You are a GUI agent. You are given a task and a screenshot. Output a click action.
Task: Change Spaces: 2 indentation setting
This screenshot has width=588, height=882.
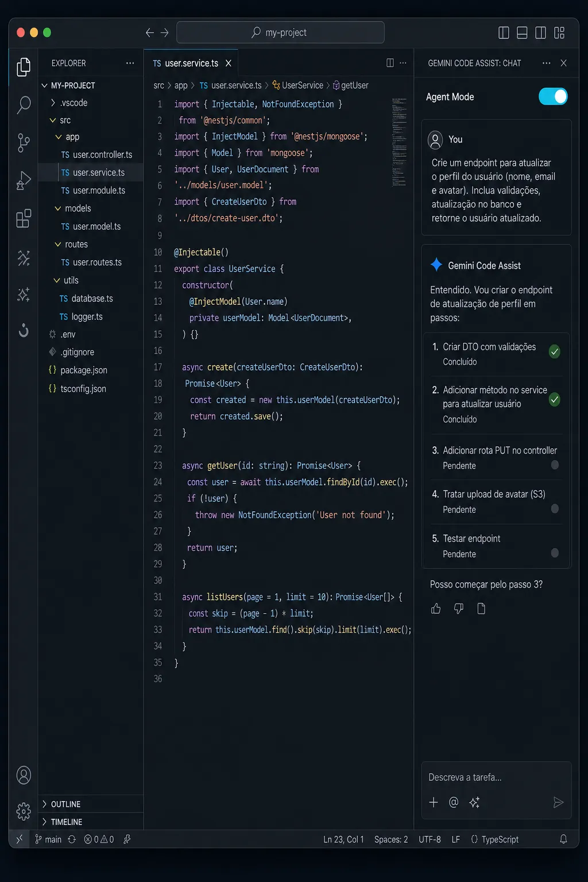391,840
